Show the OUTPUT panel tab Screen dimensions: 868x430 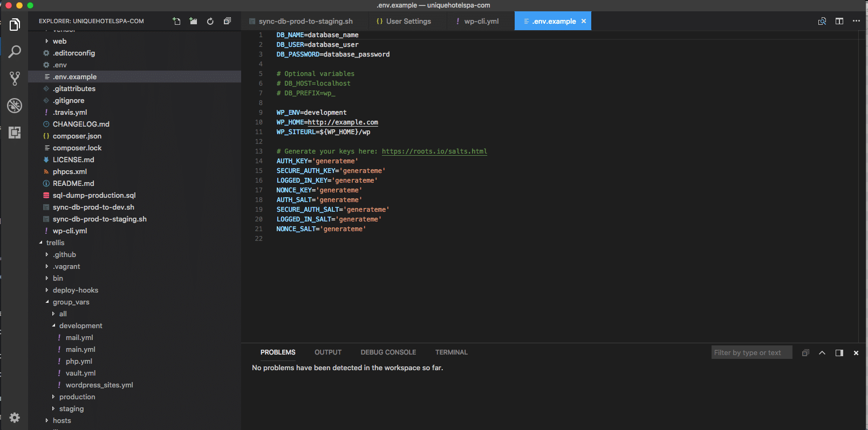coord(328,352)
